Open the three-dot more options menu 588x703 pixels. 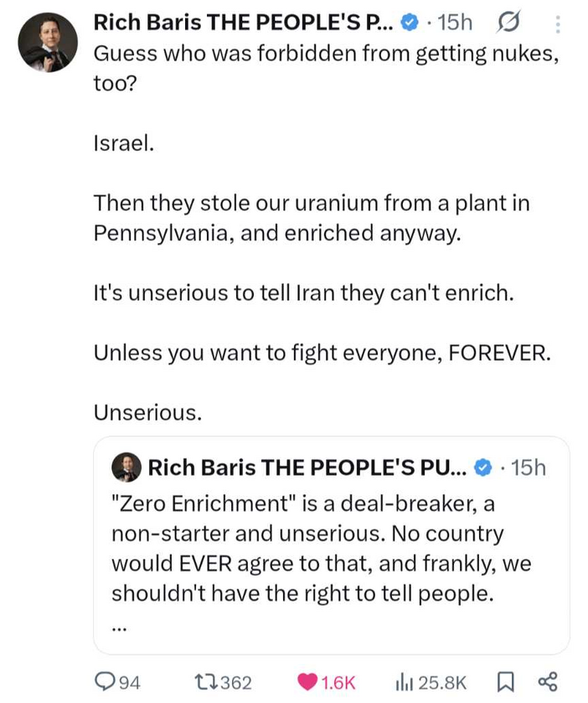click(558, 24)
